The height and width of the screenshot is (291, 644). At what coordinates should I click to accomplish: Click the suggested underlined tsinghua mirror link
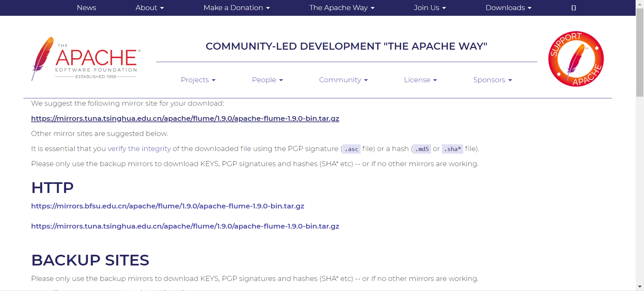pyautogui.click(x=185, y=118)
